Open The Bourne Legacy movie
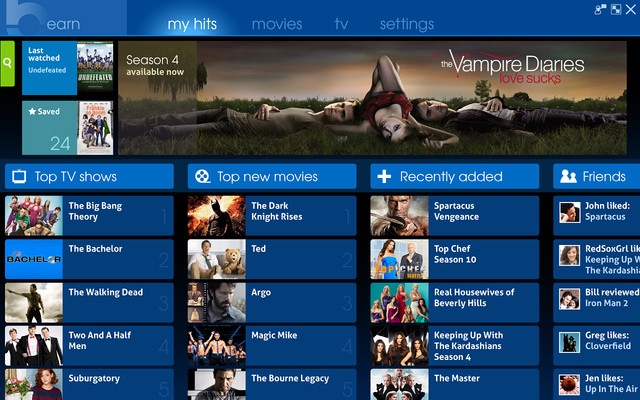640x400 pixels. 272,384
